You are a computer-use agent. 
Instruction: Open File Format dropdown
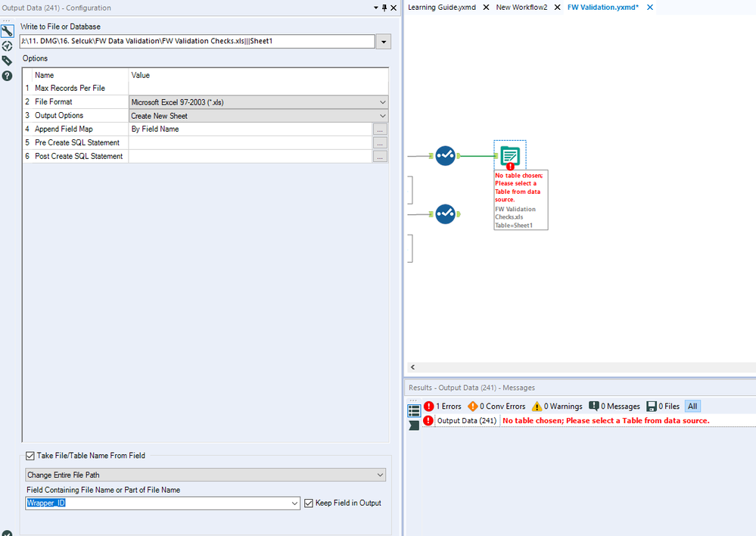click(382, 102)
